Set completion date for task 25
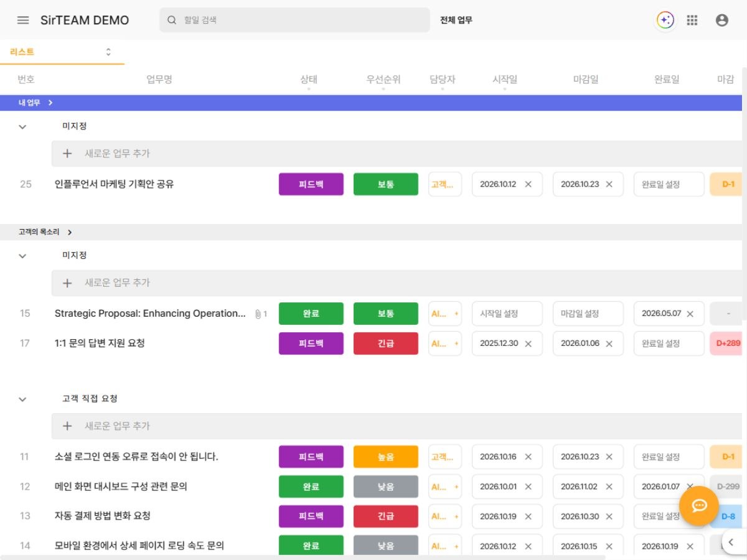This screenshot has height=560, width=747. pyautogui.click(x=669, y=184)
